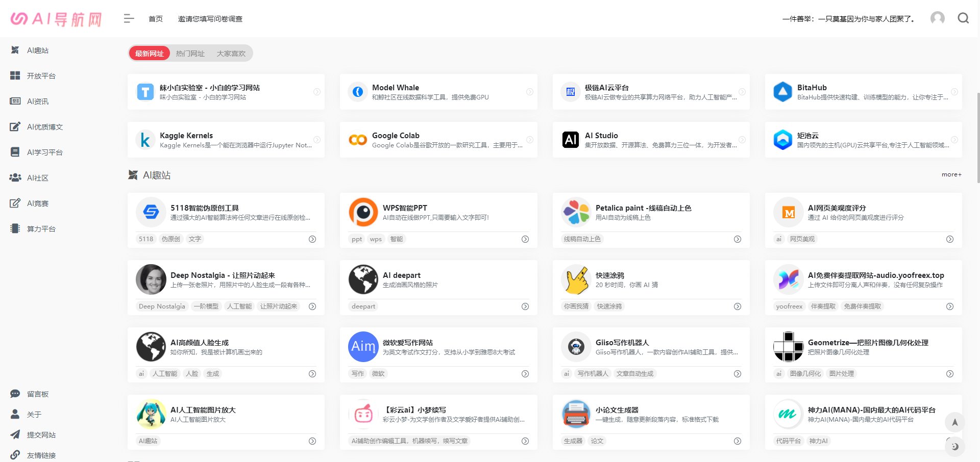Open arrow button on 5118智能伪原创工具 card

click(312, 239)
